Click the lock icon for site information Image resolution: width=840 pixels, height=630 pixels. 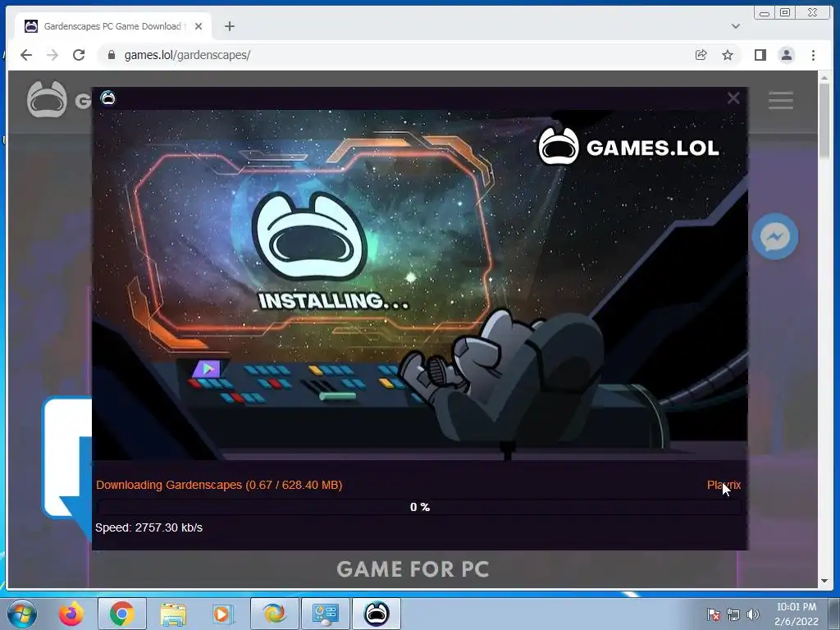pos(112,55)
